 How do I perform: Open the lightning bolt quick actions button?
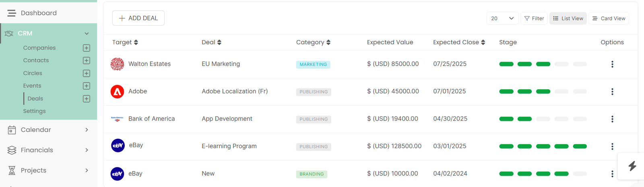tap(632, 166)
